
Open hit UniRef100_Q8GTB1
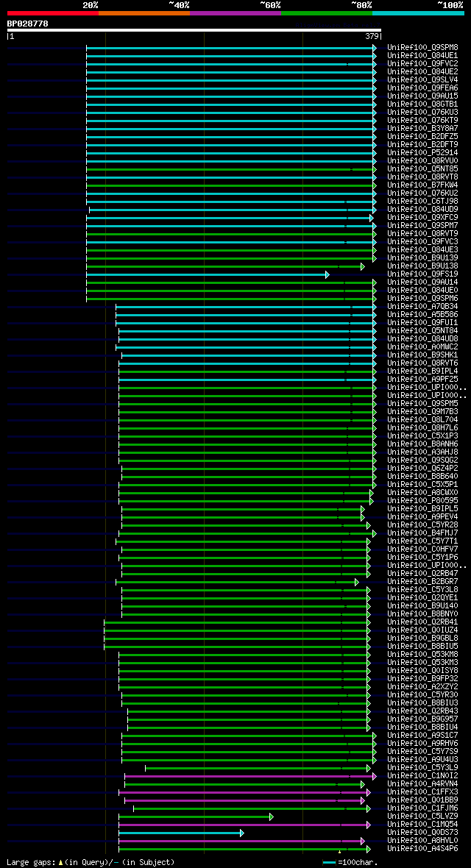[422, 104]
